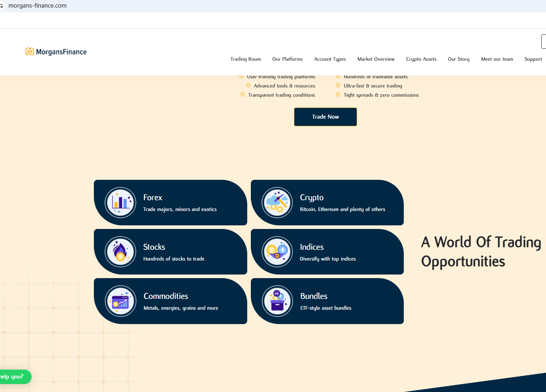The image size is (546, 392).
Task: Visit the Meet our team page
Action: click(x=497, y=59)
